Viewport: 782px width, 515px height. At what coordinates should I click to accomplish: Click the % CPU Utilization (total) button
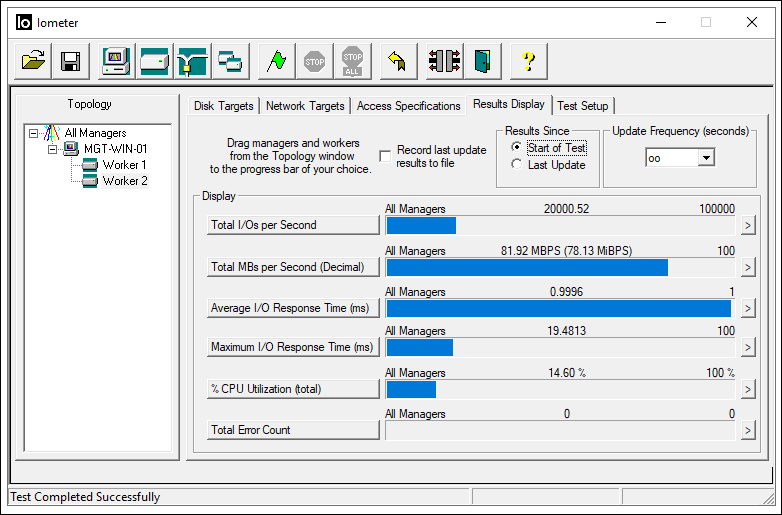coord(292,389)
